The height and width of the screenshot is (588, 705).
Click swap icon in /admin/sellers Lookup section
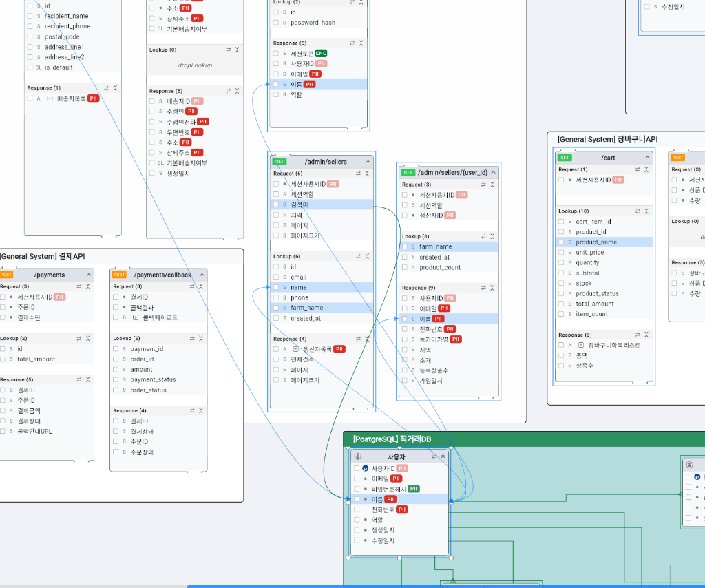[x=358, y=256]
